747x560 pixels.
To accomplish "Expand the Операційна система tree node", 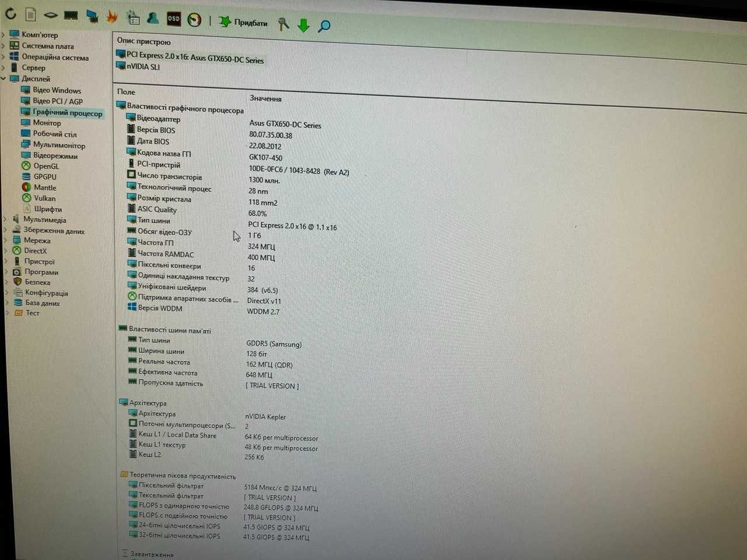I will pos(4,57).
